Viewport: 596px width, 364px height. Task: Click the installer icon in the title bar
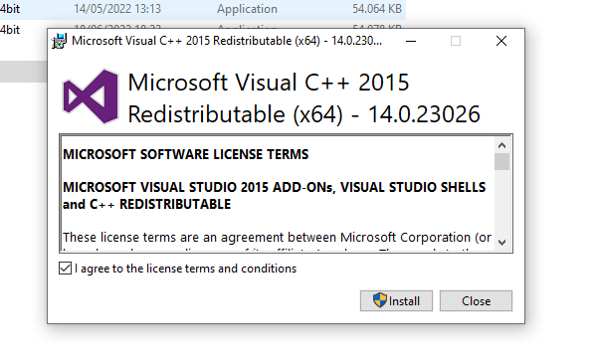pyautogui.click(x=59, y=41)
